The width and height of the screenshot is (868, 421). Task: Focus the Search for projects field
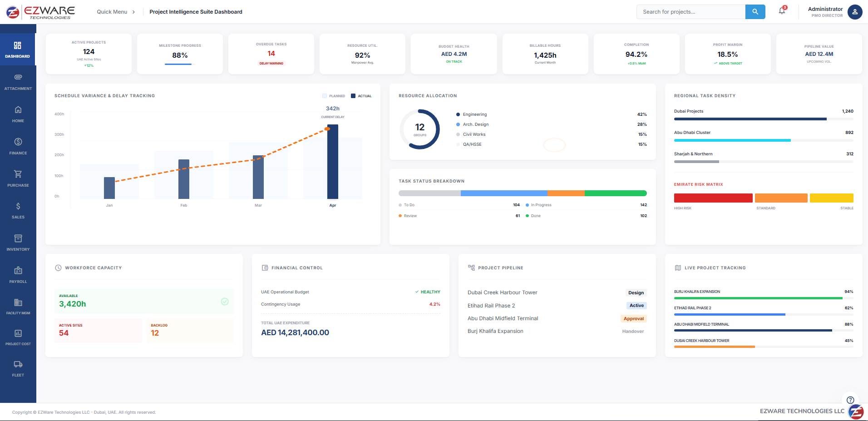(x=691, y=12)
